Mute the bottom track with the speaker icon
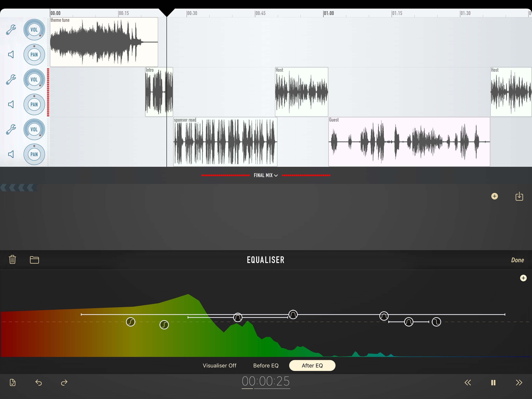Viewport: 532px width, 399px height. coord(11,154)
